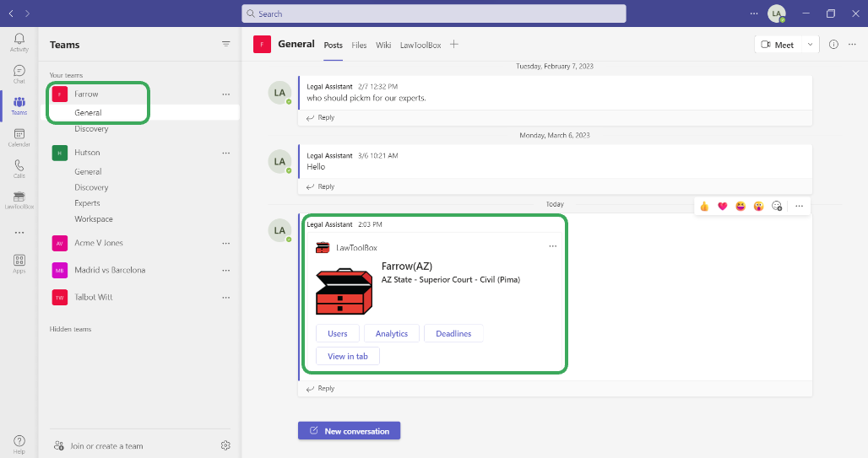This screenshot has height=458, width=868.
Task: Open more options for Hutson team
Action: click(225, 153)
